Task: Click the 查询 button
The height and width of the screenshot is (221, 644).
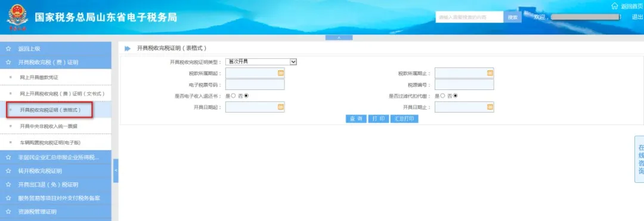Action: (x=356, y=119)
